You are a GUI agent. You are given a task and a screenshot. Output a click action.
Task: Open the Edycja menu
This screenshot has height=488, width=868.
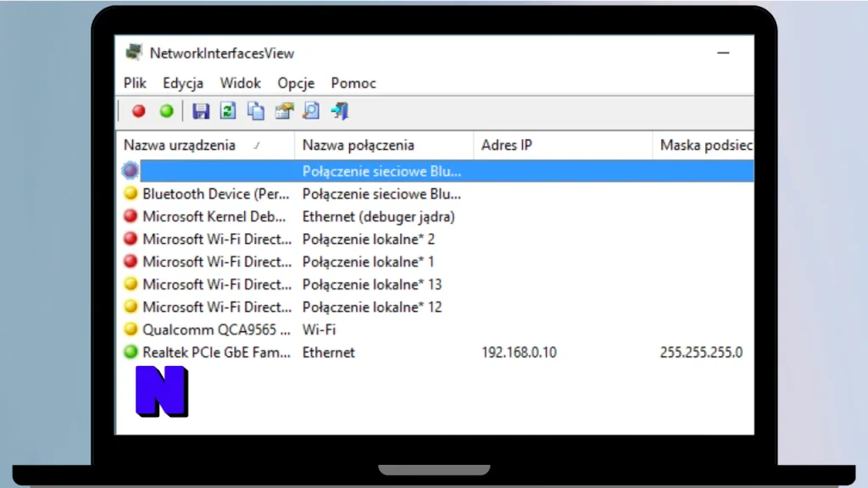(183, 83)
